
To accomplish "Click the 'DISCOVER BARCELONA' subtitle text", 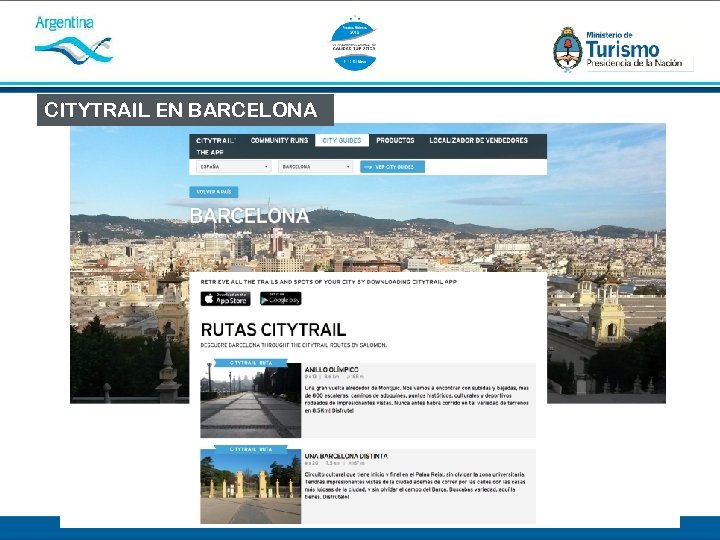I will pos(293,345).
